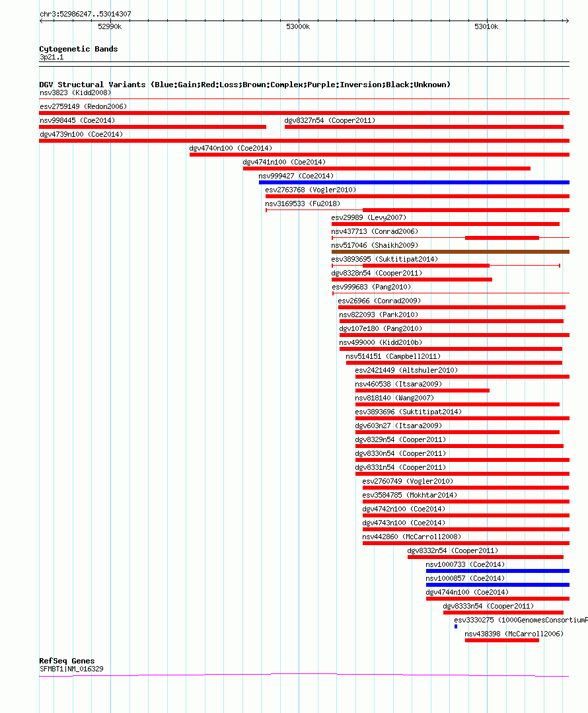
Task: Open nsv1000733 (Coe2014) gain variant
Action: pyautogui.click(x=497, y=571)
